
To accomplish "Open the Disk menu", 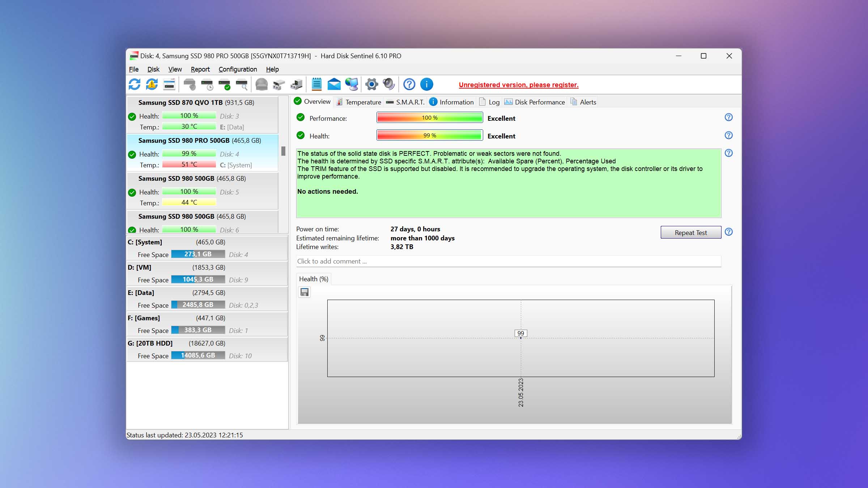I will coord(153,69).
